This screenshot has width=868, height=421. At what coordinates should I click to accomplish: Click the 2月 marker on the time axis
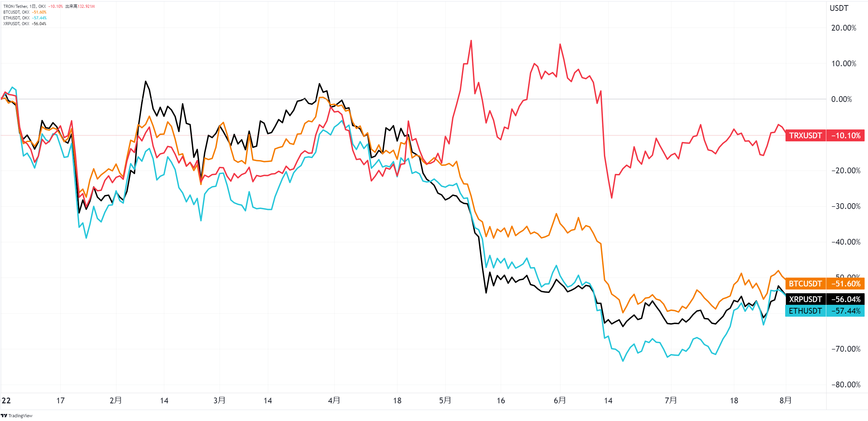point(116,401)
